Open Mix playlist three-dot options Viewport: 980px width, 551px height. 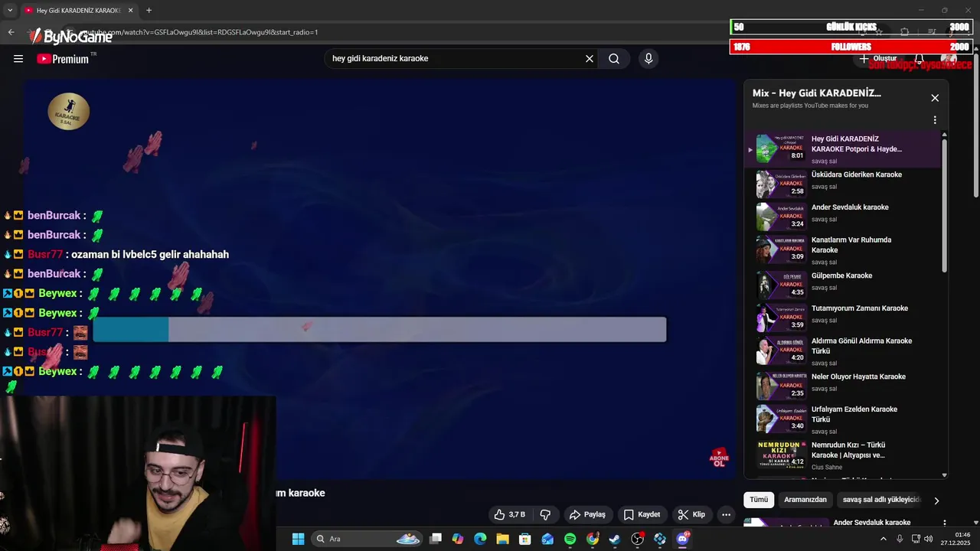(935, 120)
